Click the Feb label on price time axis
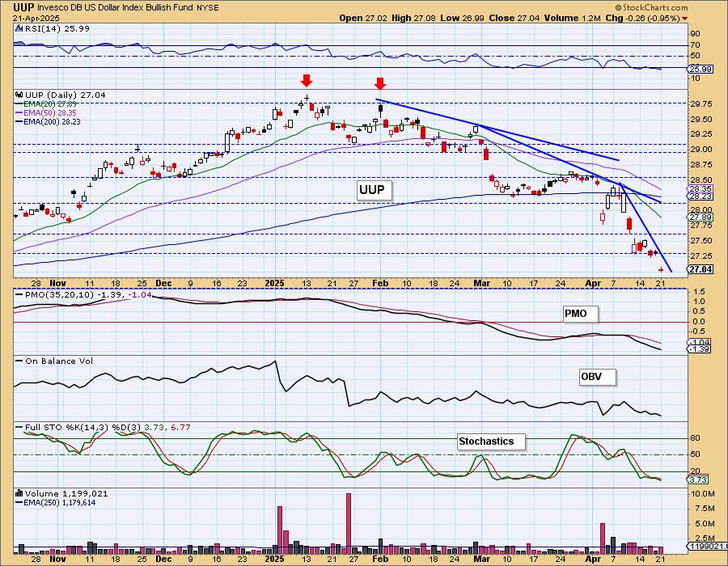728x566 pixels. [380, 283]
